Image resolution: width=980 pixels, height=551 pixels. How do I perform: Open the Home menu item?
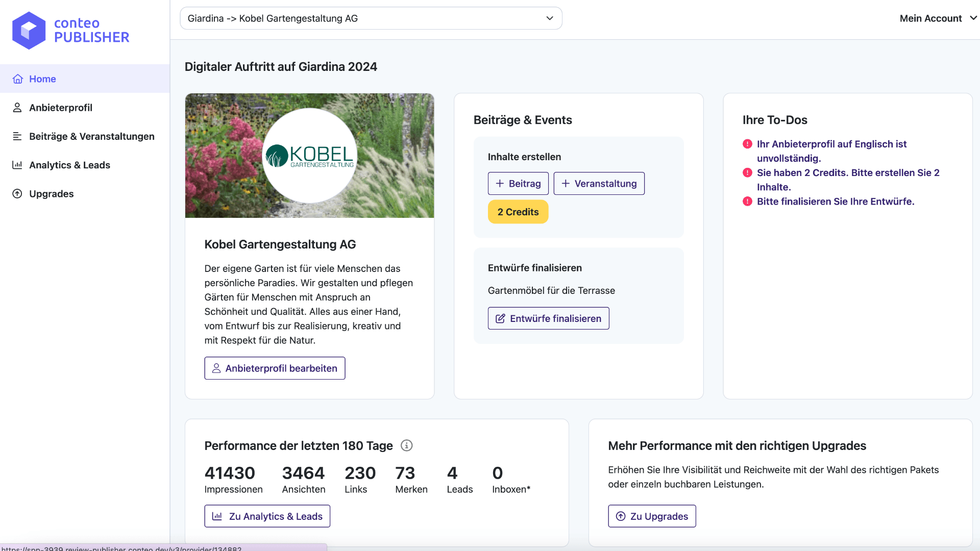click(85, 79)
